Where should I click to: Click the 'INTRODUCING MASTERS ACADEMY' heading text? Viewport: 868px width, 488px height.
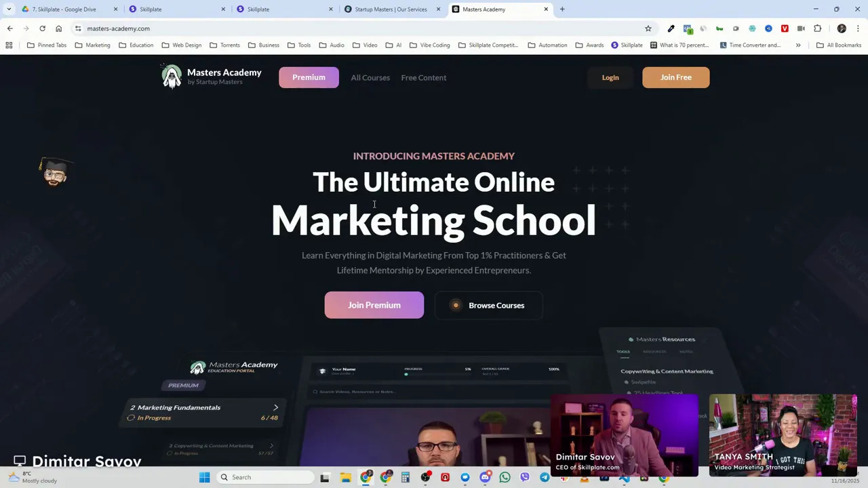click(x=434, y=156)
